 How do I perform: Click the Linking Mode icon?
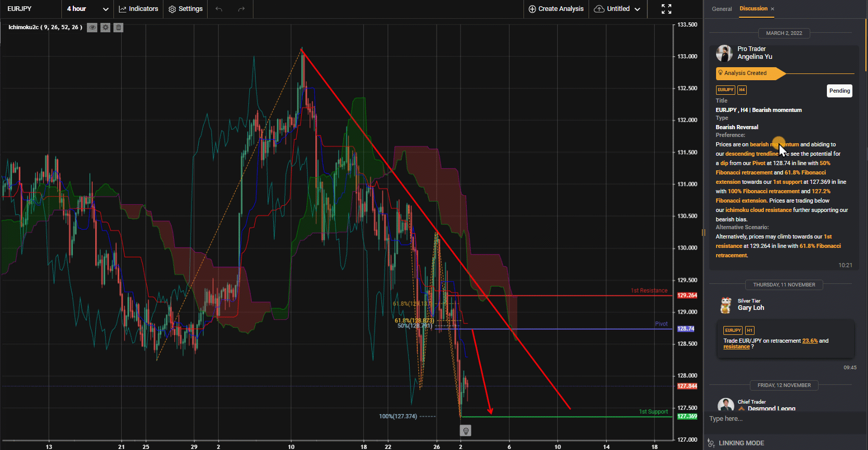pyautogui.click(x=711, y=443)
